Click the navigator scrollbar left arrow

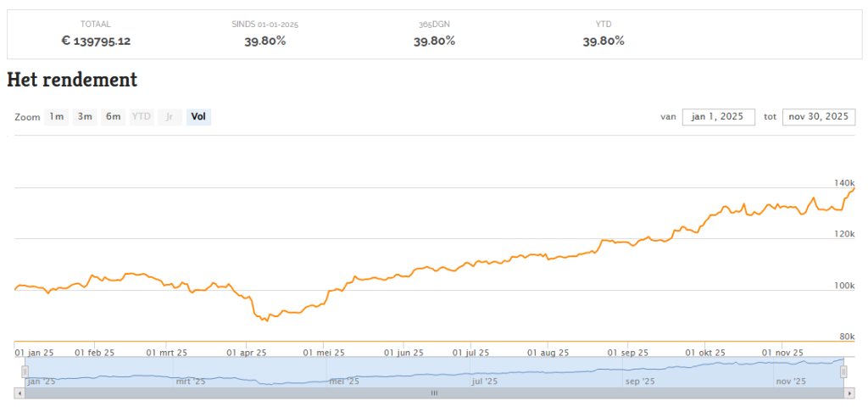pyautogui.click(x=19, y=393)
